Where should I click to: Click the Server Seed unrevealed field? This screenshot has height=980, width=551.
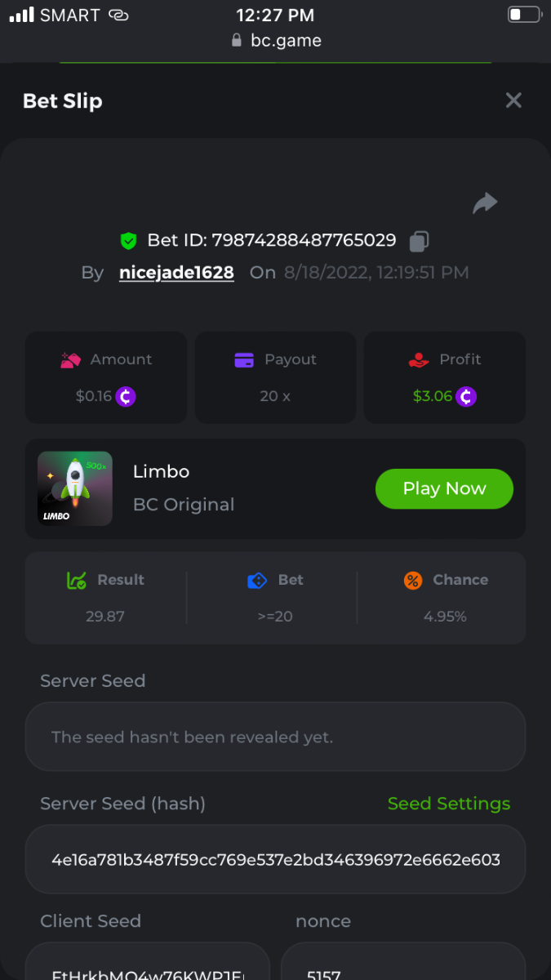tap(275, 737)
